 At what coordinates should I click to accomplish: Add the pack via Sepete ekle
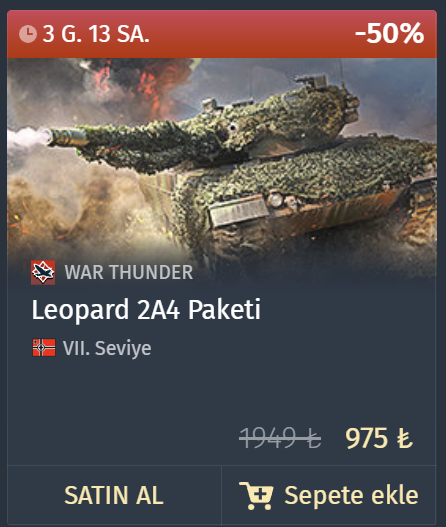pyautogui.click(x=329, y=495)
